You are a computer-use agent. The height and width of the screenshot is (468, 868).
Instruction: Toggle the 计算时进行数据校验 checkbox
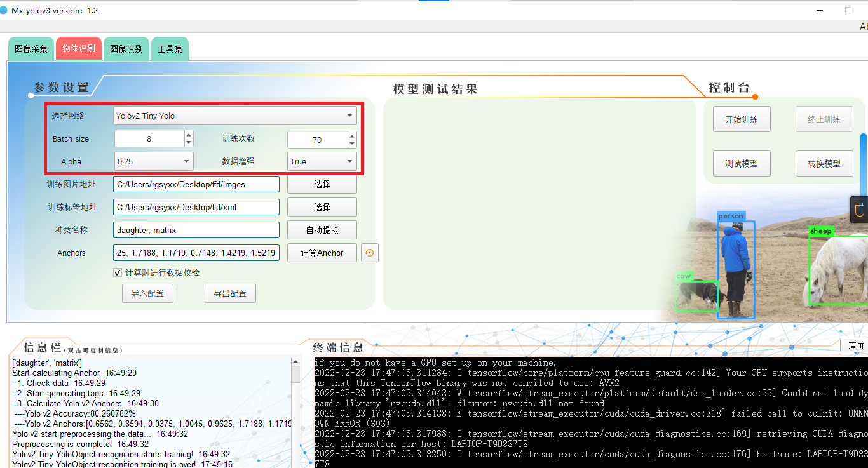point(118,272)
